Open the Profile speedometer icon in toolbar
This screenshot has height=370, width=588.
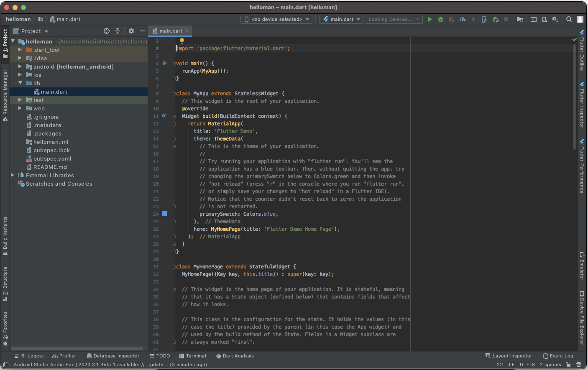(x=463, y=19)
